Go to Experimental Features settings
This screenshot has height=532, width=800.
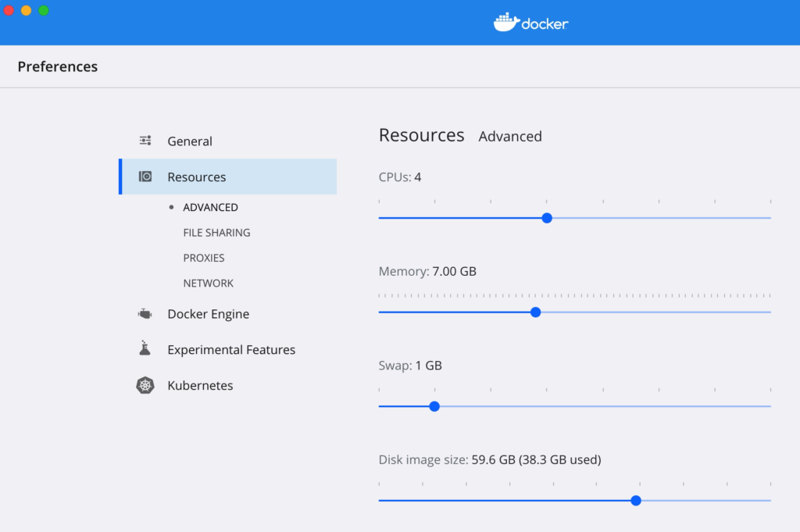point(231,350)
